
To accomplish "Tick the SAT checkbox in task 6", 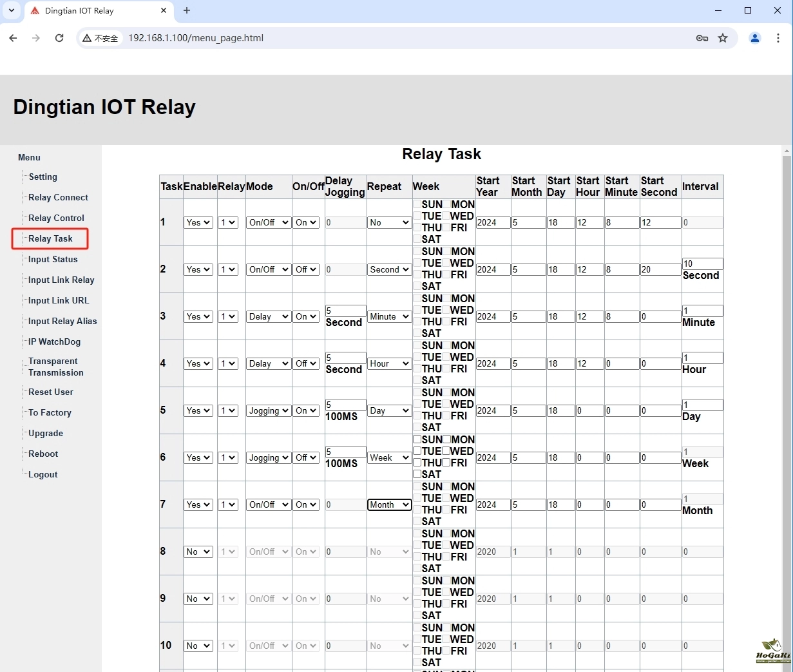I will (417, 474).
